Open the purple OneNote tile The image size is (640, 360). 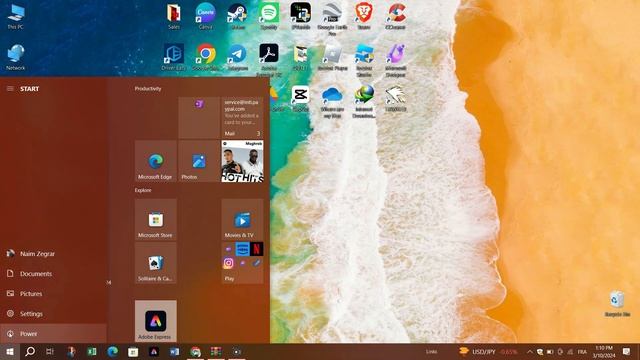[x=199, y=118]
